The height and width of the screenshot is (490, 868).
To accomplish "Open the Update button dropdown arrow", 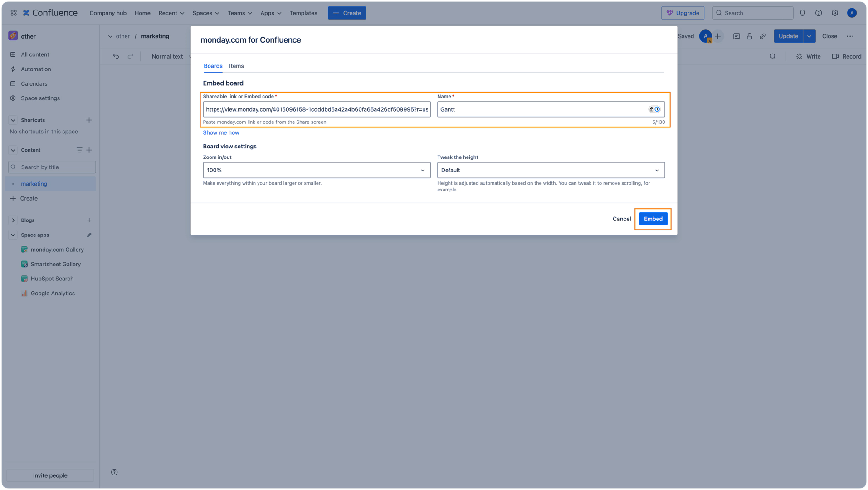I will point(809,36).
